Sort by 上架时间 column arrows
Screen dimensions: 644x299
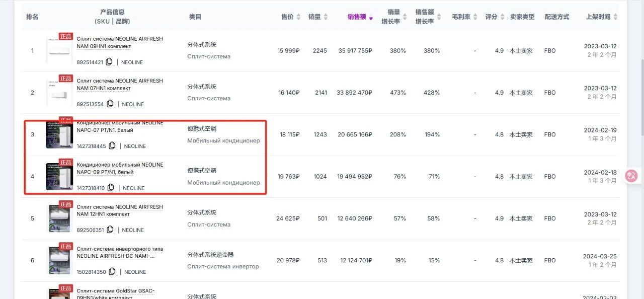coord(616,17)
